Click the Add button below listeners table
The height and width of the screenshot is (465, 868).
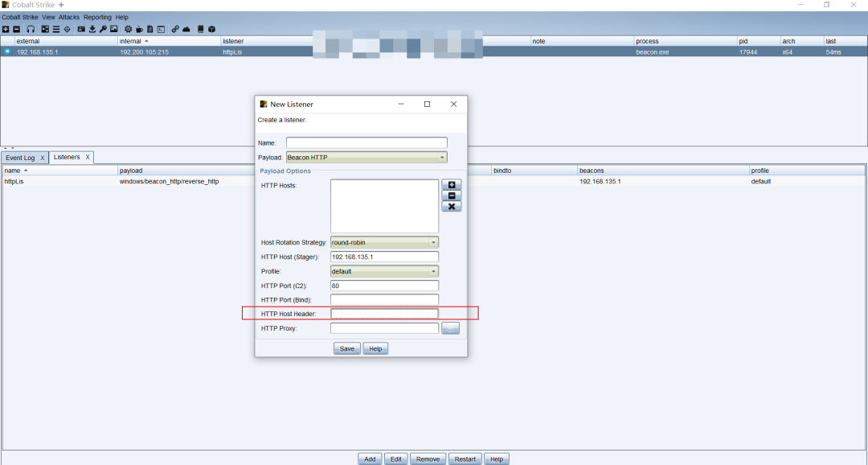pyautogui.click(x=370, y=459)
